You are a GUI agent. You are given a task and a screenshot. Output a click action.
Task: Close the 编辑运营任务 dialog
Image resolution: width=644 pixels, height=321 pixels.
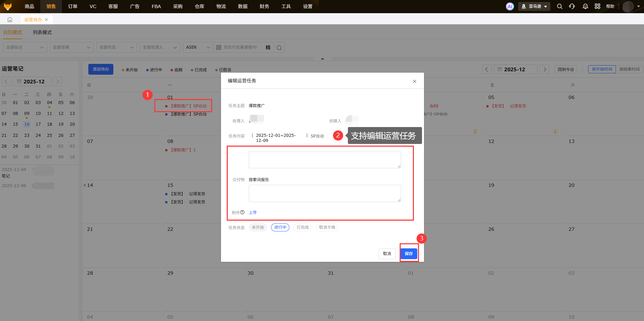(x=415, y=81)
